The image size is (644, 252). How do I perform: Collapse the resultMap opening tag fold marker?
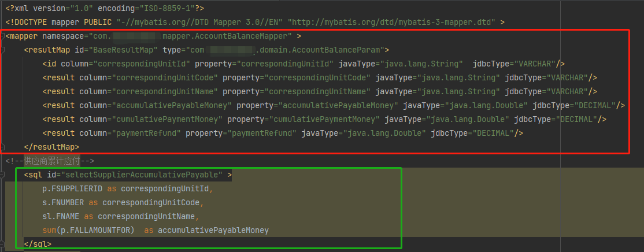3,50
